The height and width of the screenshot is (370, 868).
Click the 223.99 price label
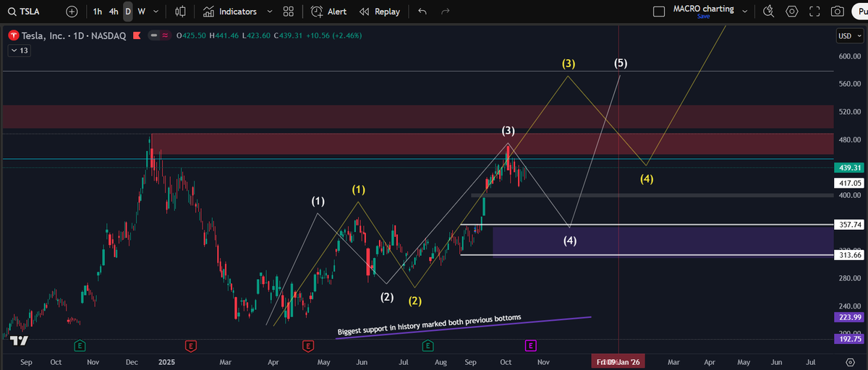849,317
